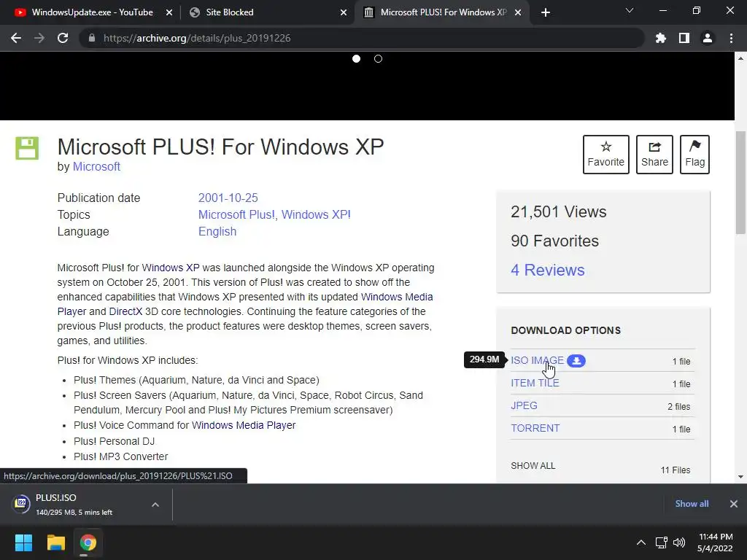Switch to the Site Blocked tab
This screenshot has height=560, width=747.
pyautogui.click(x=268, y=12)
